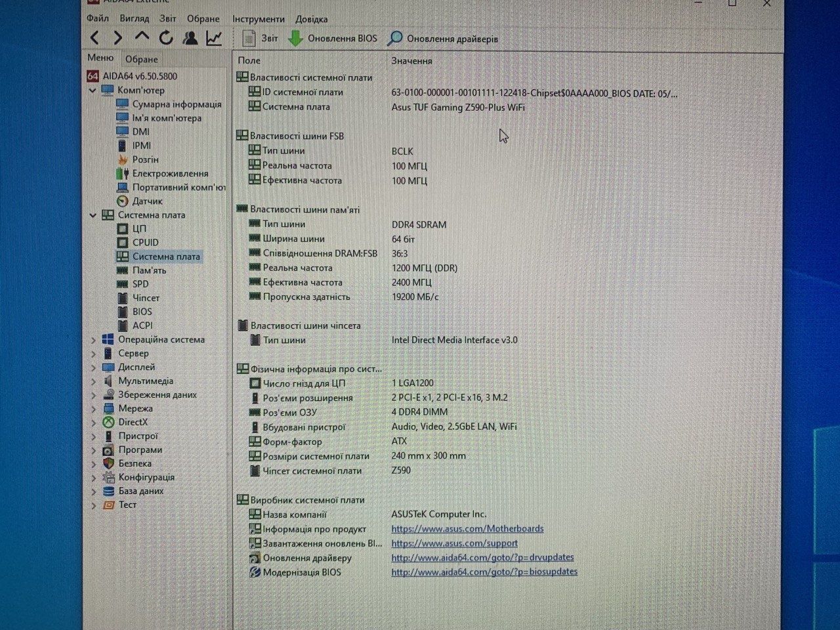Open the graph chart toolbar icon
The width and height of the screenshot is (840, 630).
(x=214, y=38)
